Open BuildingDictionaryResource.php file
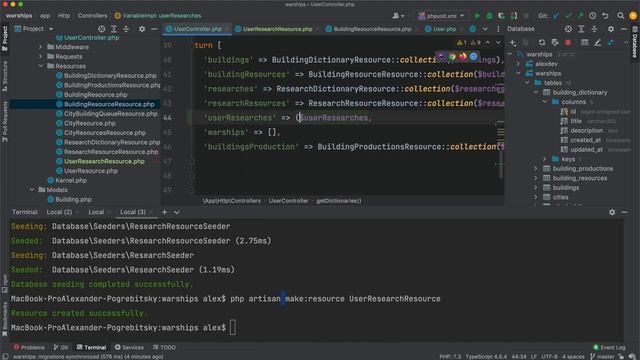Image resolution: width=640 pixels, height=360 pixels. click(110, 76)
